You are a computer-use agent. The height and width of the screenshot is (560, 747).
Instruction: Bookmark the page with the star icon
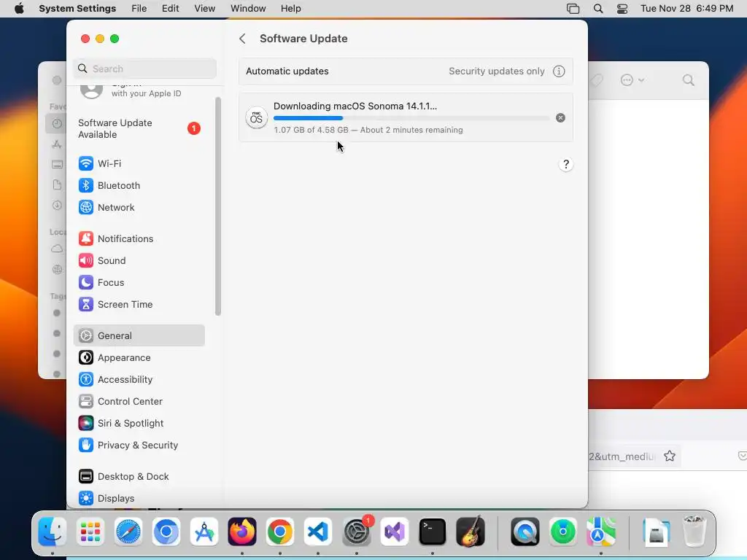click(x=670, y=456)
